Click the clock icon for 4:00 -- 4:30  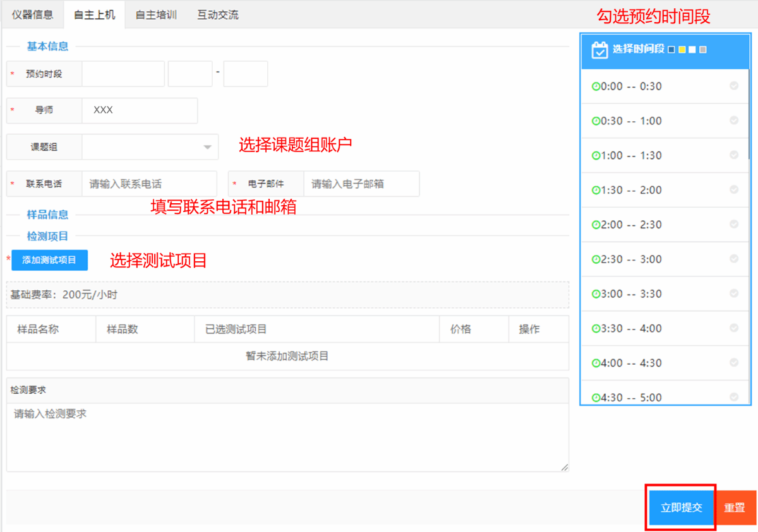(x=596, y=364)
